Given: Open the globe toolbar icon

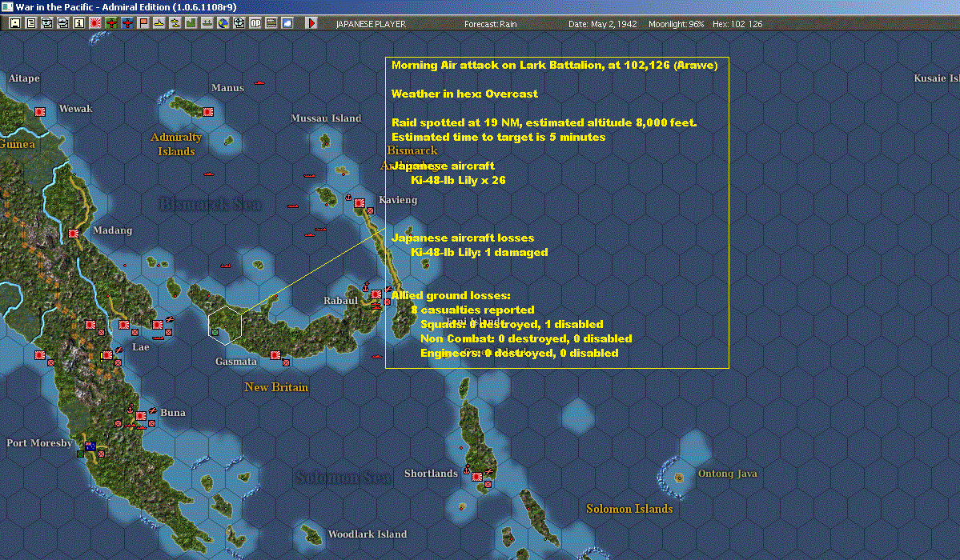Looking at the screenshot, I should [x=223, y=23].
